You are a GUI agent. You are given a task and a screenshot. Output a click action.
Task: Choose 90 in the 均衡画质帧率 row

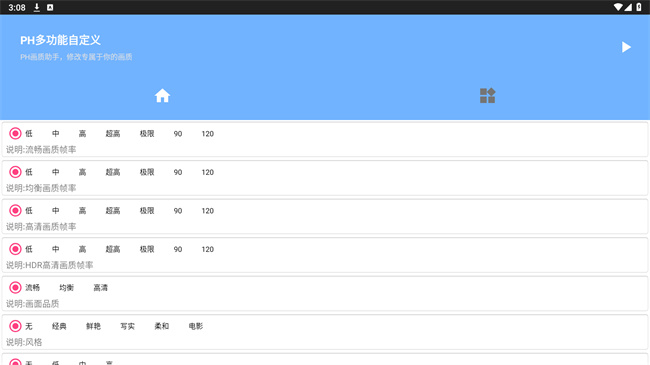point(178,172)
